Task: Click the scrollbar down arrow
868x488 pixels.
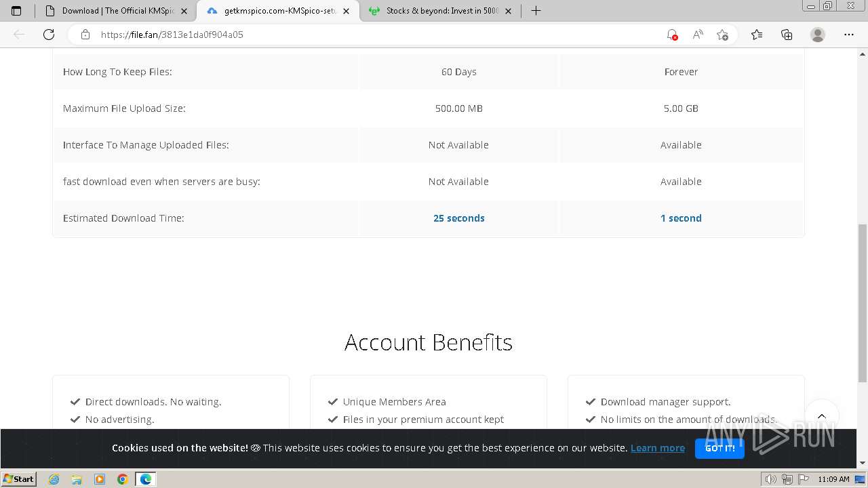Action: click(863, 463)
